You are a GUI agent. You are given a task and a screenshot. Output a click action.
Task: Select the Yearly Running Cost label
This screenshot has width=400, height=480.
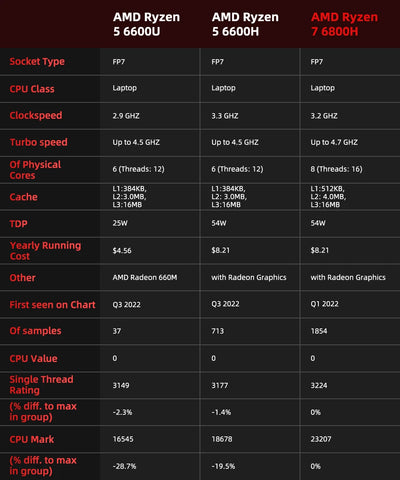point(45,251)
